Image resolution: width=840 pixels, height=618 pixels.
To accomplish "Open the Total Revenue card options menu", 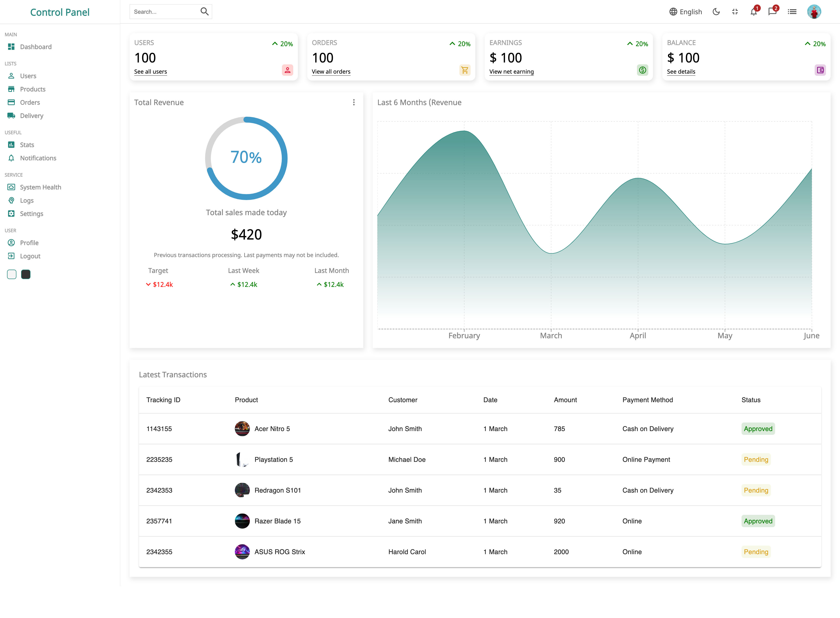I will point(354,102).
